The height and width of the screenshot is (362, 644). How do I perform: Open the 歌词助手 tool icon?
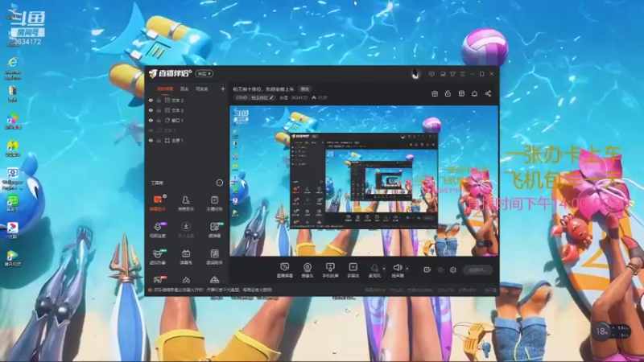pyautogui.click(x=214, y=257)
